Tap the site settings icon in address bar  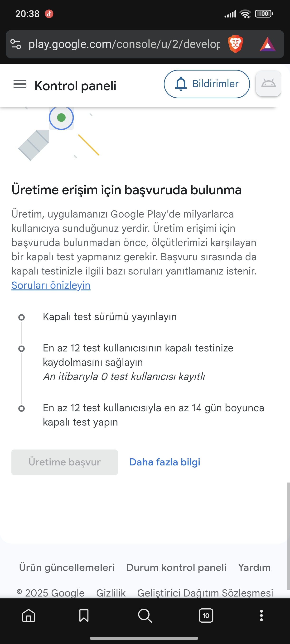(16, 44)
